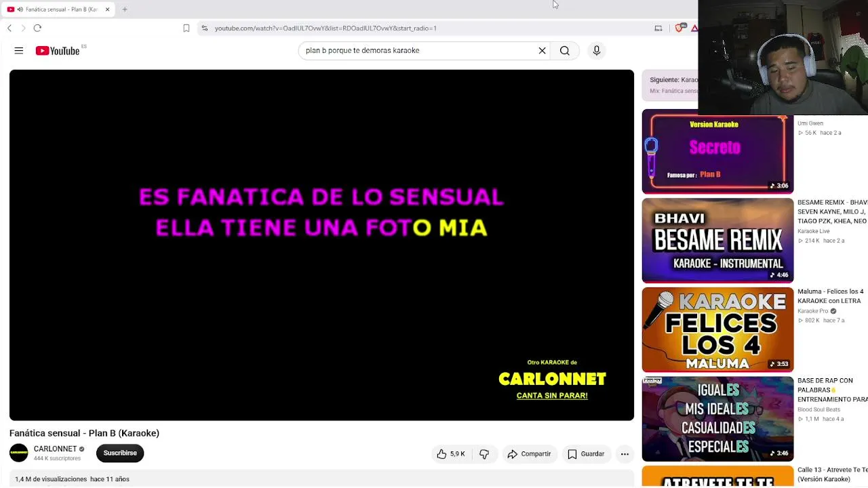The height and width of the screenshot is (488, 868).
Task: Go to the YouTube home logo
Action: pos(58,51)
